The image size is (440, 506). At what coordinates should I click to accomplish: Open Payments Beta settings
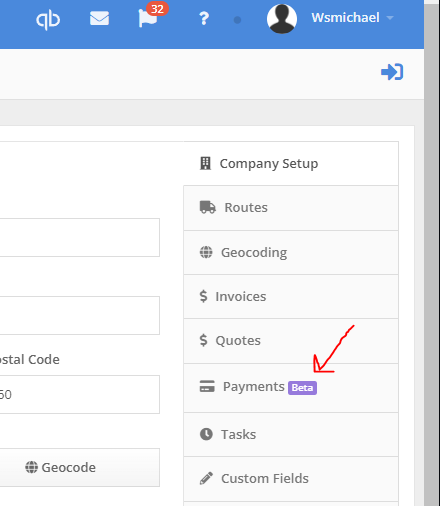(x=291, y=388)
